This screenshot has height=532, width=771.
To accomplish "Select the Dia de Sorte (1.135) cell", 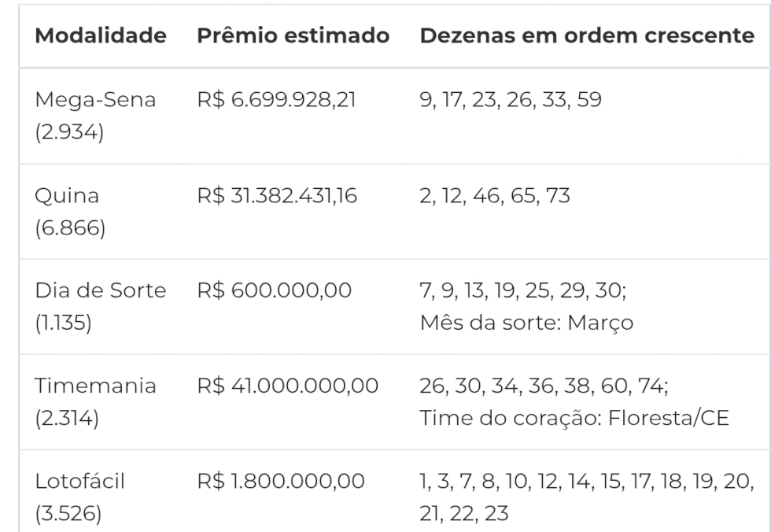I will 101,306.
